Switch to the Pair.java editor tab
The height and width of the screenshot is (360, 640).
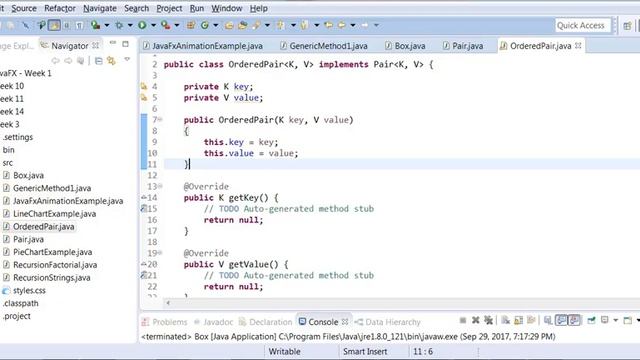(x=463, y=46)
